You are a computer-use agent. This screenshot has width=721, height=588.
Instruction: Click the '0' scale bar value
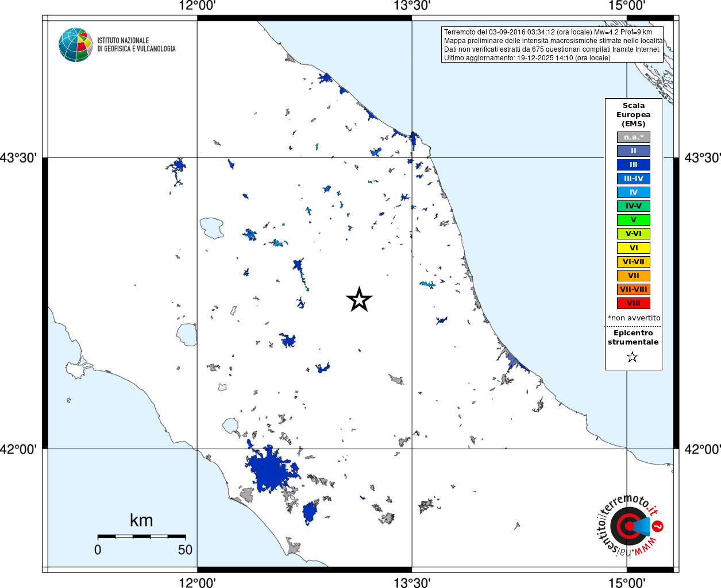98,550
